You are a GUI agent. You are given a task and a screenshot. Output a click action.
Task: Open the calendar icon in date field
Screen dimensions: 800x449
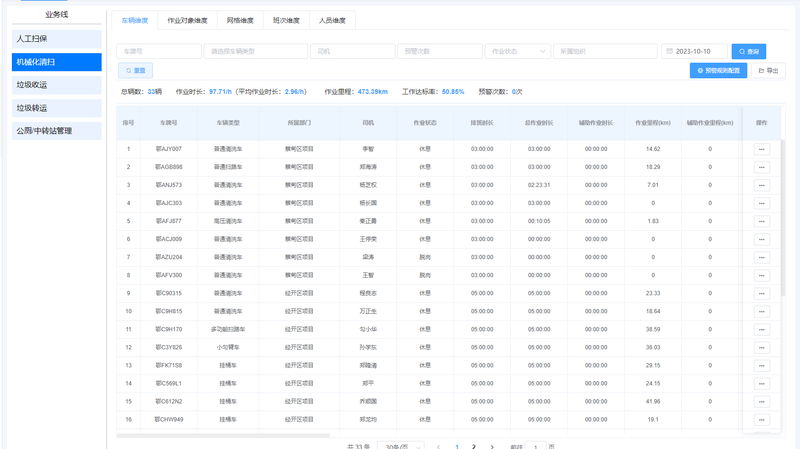(670, 51)
